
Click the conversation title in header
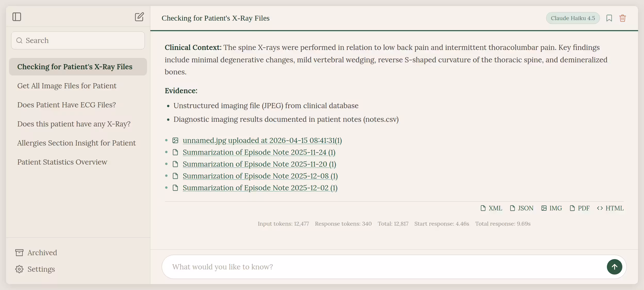[216, 18]
